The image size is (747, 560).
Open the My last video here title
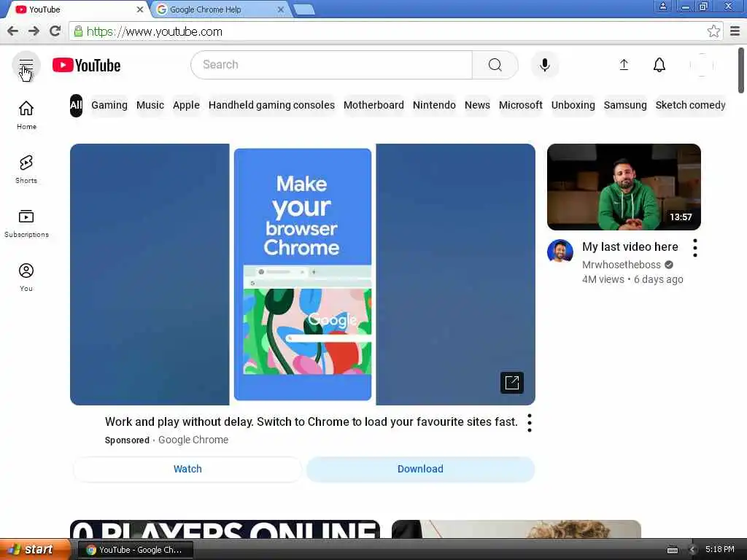click(x=630, y=246)
